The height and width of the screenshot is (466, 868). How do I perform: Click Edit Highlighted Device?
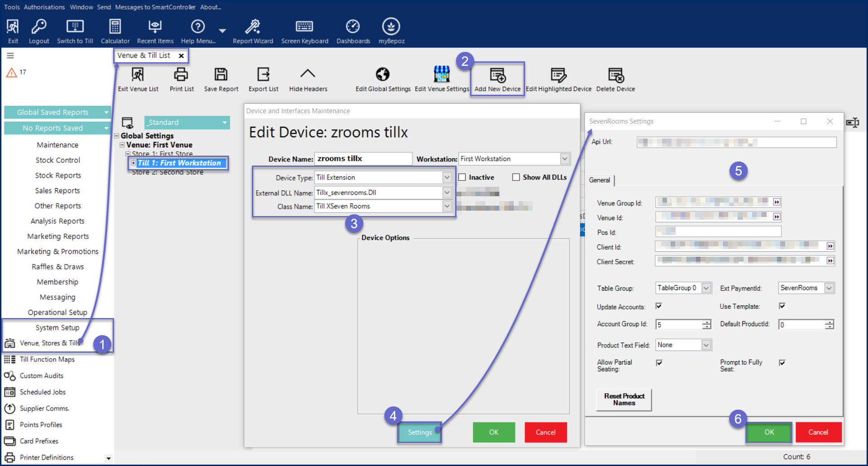[x=558, y=79]
